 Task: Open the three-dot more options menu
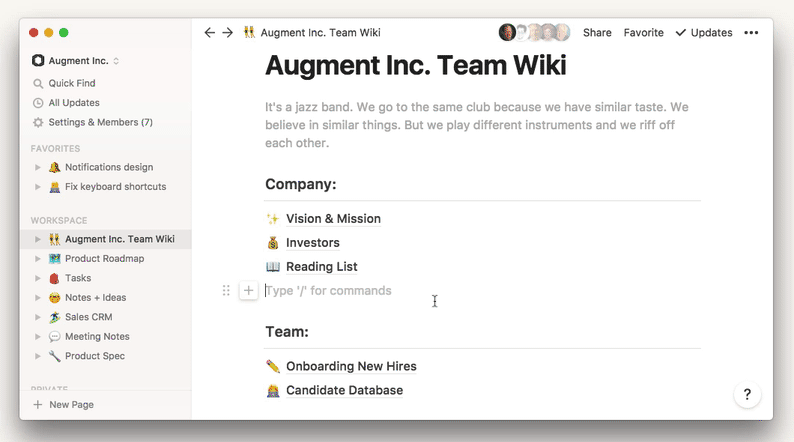click(x=751, y=33)
